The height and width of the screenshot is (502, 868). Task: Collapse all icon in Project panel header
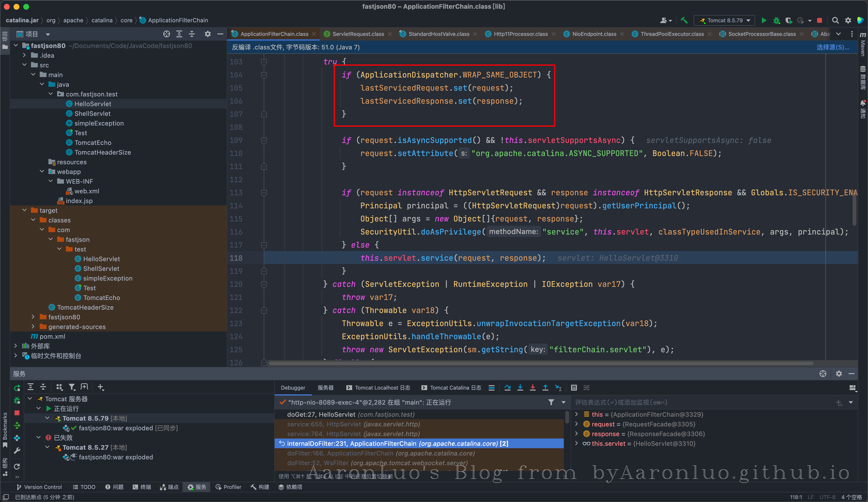point(192,34)
